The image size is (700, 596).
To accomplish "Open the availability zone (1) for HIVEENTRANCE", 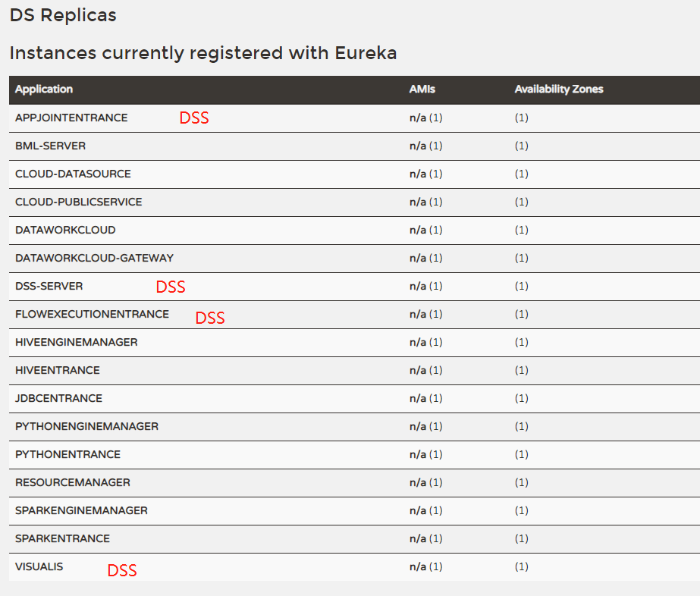I will tap(521, 370).
